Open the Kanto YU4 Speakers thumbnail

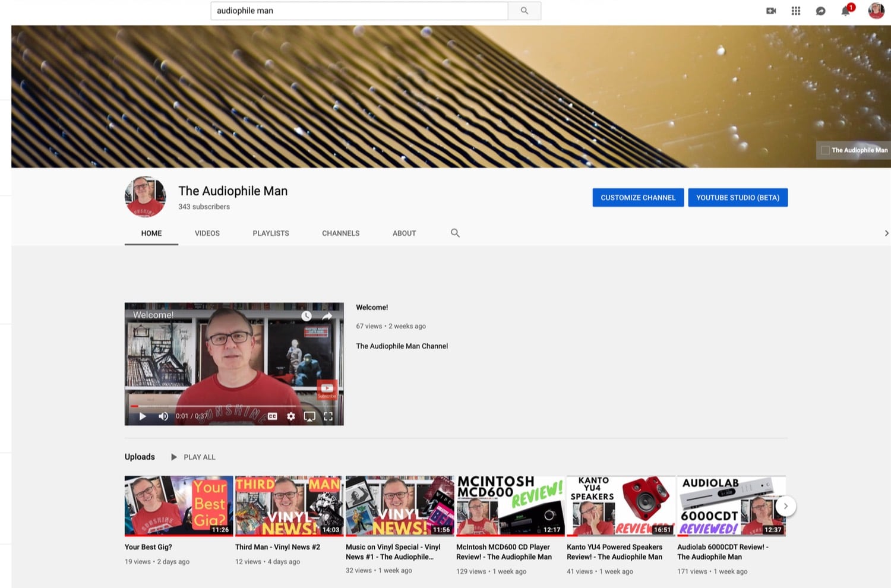click(620, 506)
